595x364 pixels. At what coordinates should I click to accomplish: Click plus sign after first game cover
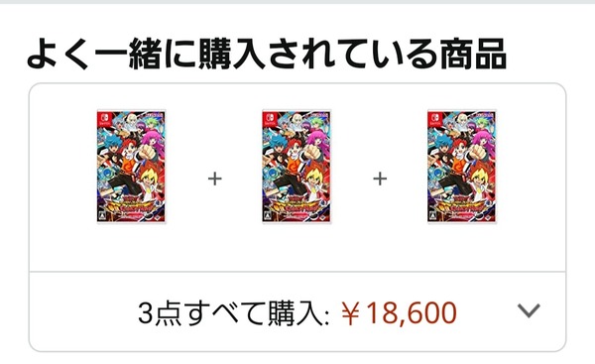click(215, 179)
